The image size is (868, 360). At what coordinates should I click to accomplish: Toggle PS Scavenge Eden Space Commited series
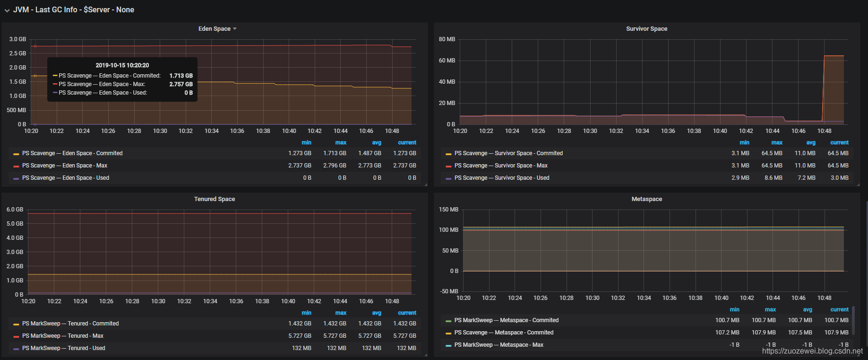72,153
